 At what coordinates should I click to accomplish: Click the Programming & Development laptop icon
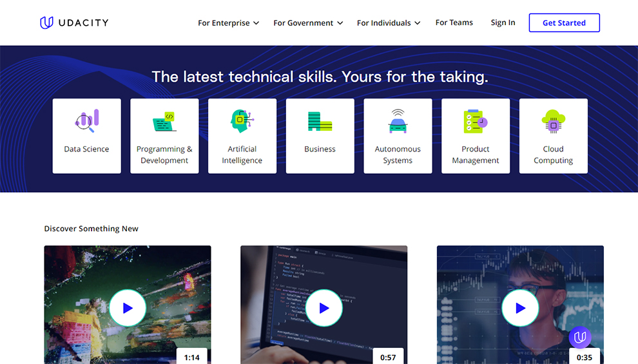click(x=164, y=122)
